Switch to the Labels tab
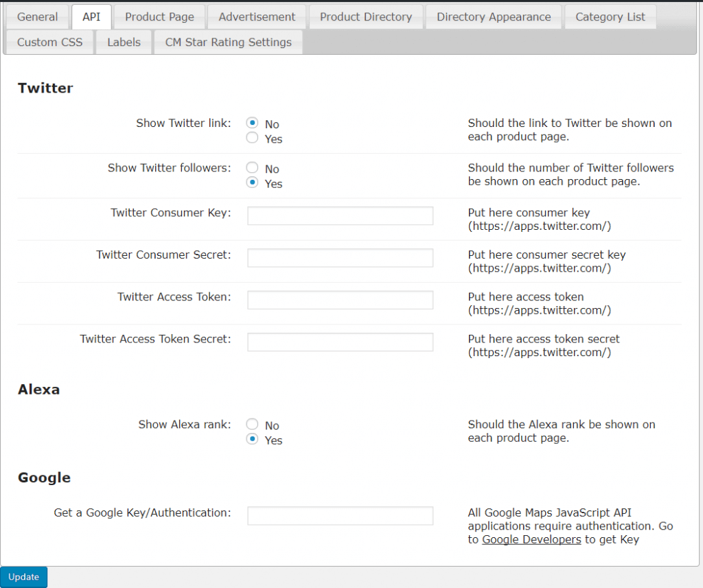The width and height of the screenshot is (703, 588). [x=124, y=42]
